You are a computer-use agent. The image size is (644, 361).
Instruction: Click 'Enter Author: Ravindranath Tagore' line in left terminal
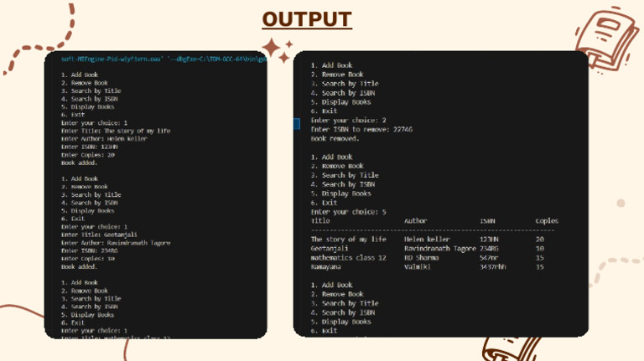coord(116,243)
